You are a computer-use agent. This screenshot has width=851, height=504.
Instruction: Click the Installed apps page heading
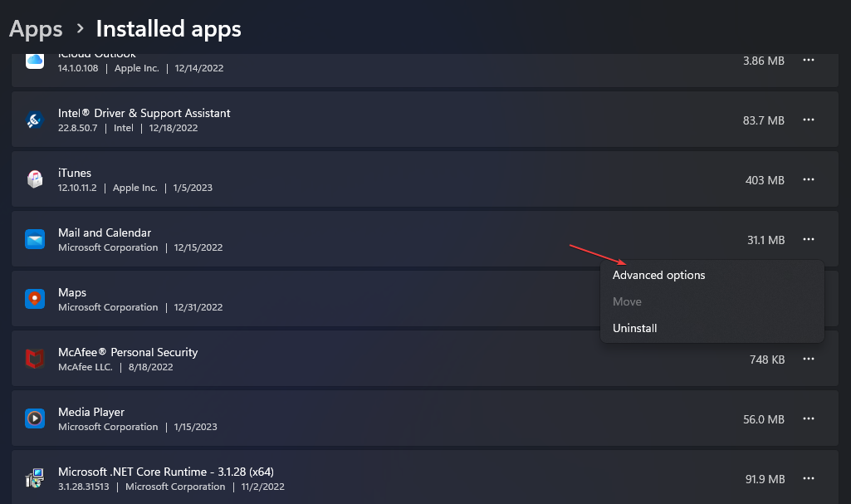pyautogui.click(x=169, y=29)
